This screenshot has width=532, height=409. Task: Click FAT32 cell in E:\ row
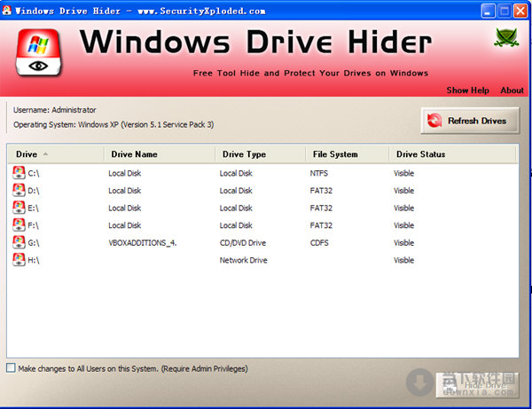[321, 208]
